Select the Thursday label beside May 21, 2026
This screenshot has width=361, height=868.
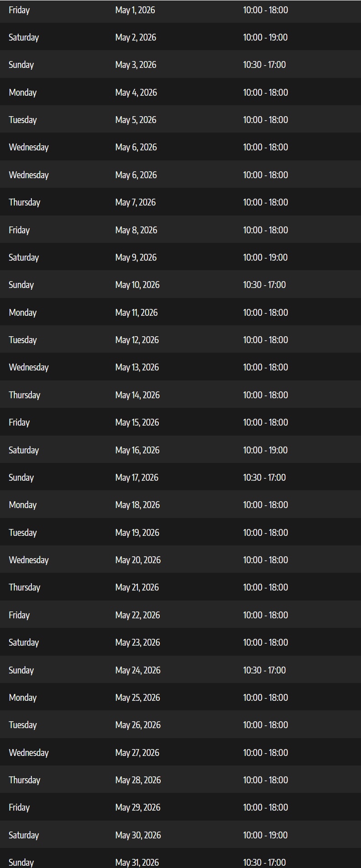pos(25,587)
